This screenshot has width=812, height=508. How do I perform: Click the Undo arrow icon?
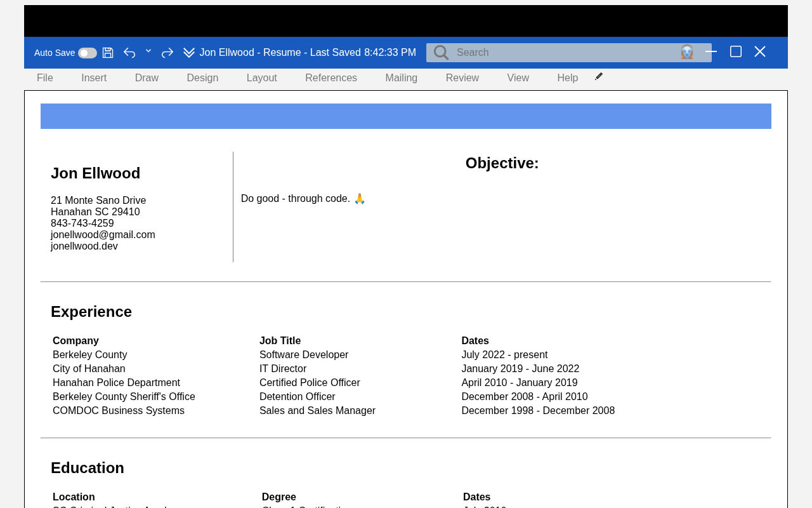tap(129, 53)
